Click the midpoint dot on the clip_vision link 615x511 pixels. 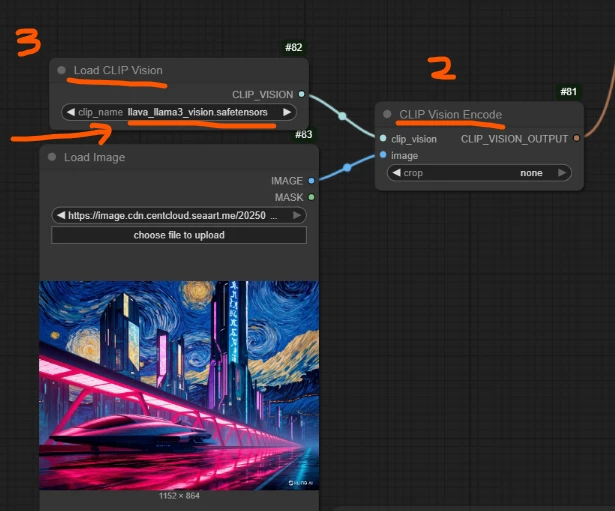[342, 116]
